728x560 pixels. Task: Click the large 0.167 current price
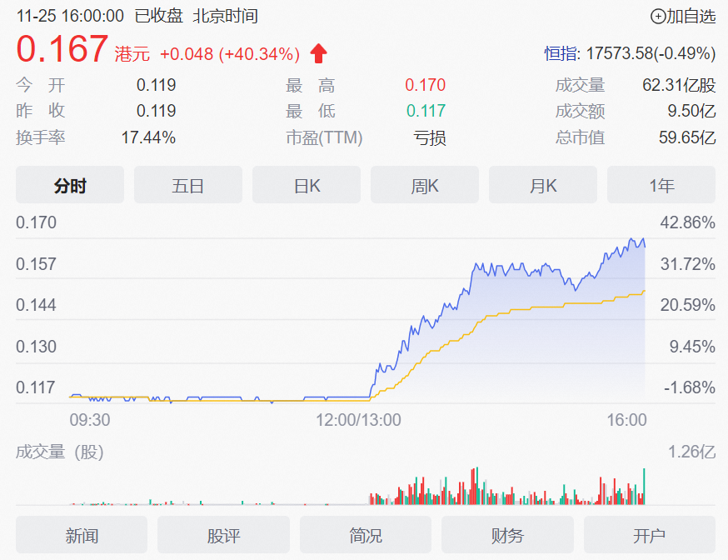(62, 50)
